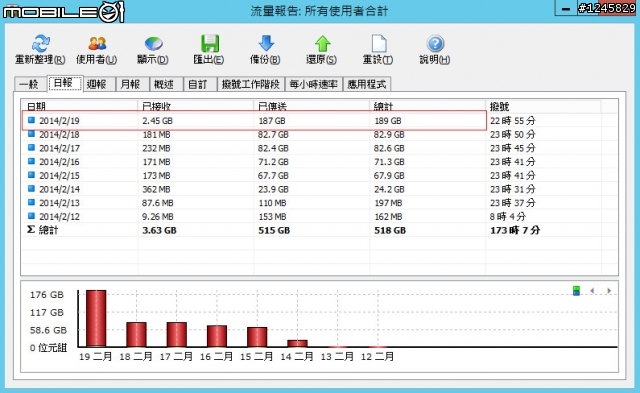Click the 187 GB sent cell
Viewport: 640px width, 393px height.
click(x=271, y=121)
